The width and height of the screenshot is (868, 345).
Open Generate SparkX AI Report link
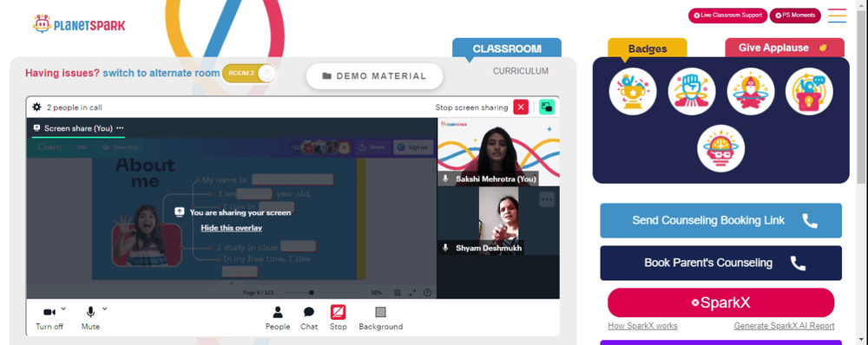click(x=784, y=326)
